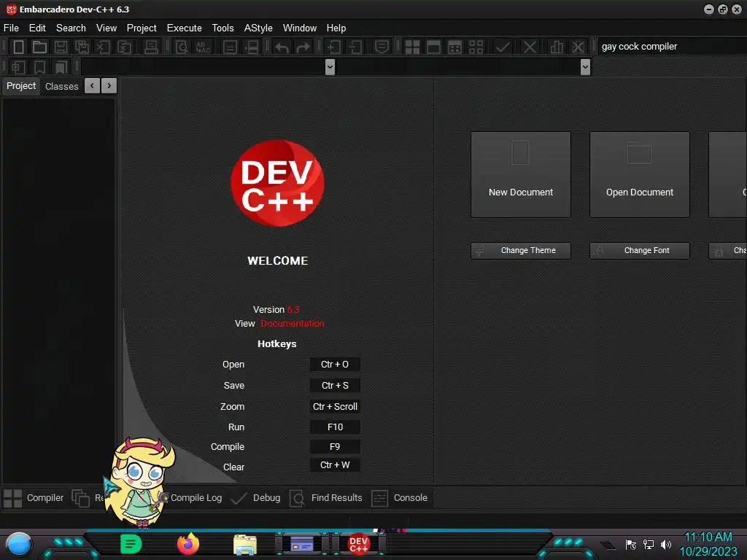Click the Toggle bookmark icon in second toolbar row
The width and height of the screenshot is (747, 560).
(x=39, y=67)
